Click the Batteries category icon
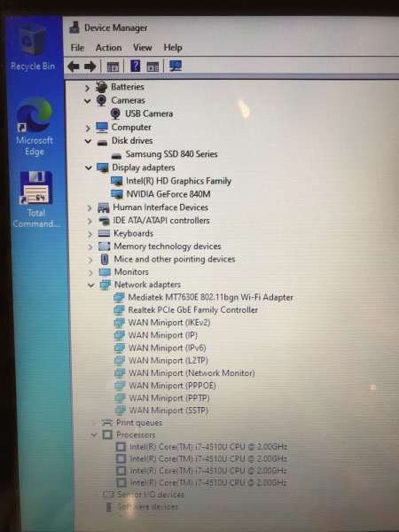Viewport: 399px width, 532px height. point(101,87)
